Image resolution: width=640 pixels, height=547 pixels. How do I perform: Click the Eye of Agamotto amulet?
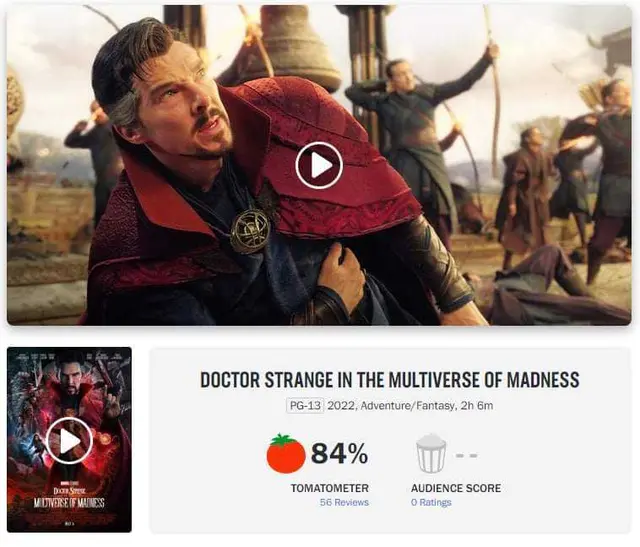250,231
